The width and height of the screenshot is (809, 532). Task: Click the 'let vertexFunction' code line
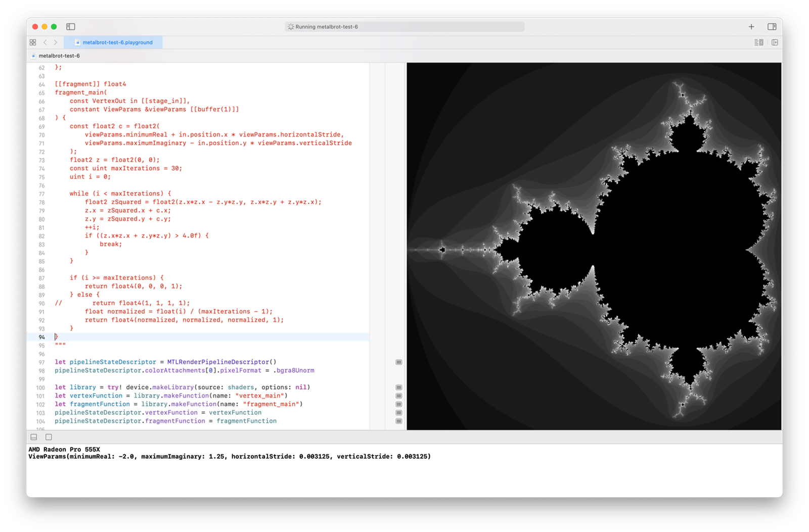pyautogui.click(x=171, y=396)
